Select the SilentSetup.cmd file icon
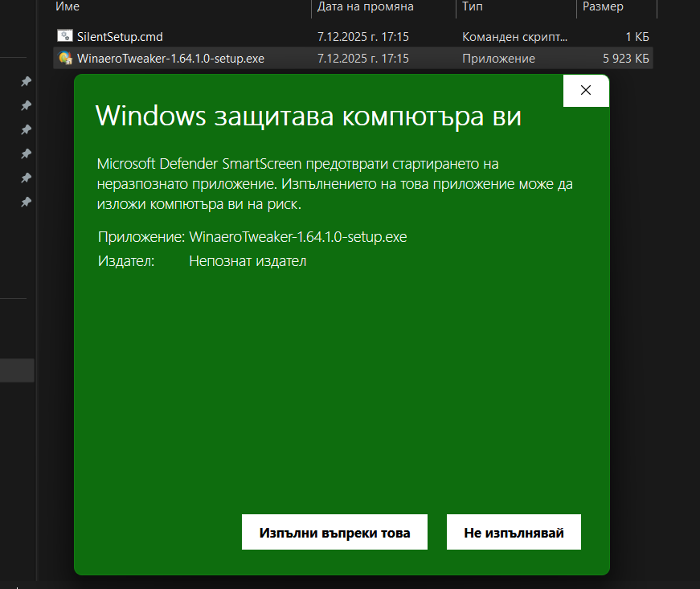 pos(65,35)
